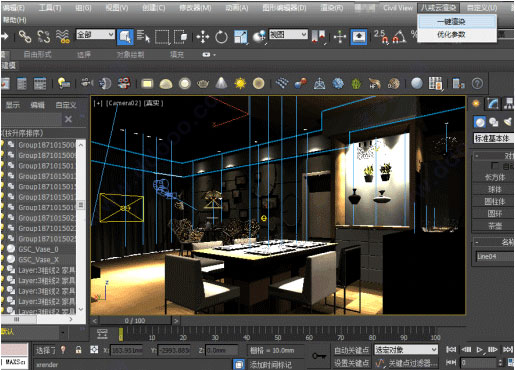Activate the Select and Rotate tool
Viewport: 515px width, 370px height.
coord(221,37)
